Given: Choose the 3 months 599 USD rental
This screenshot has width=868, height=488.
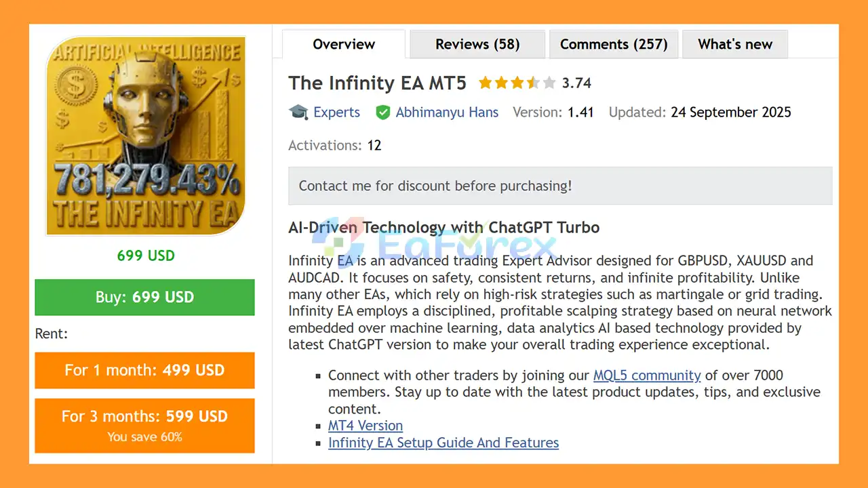Looking at the screenshot, I should click(x=144, y=425).
